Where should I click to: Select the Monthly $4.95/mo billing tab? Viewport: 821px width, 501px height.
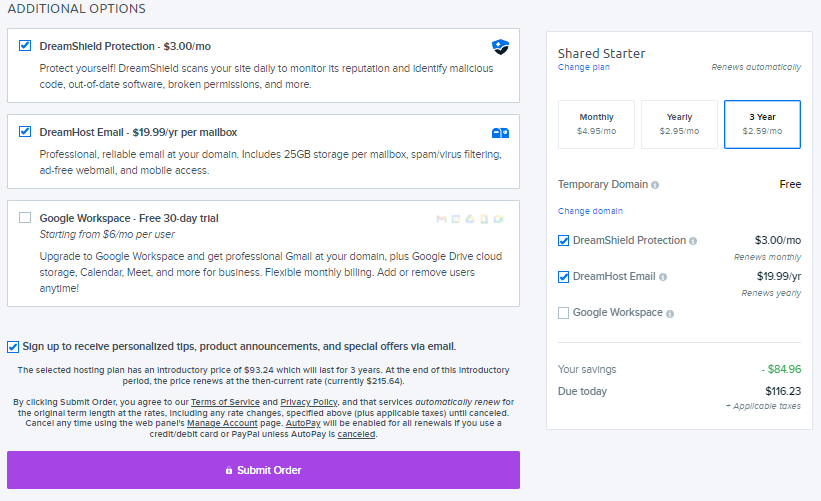click(x=596, y=124)
